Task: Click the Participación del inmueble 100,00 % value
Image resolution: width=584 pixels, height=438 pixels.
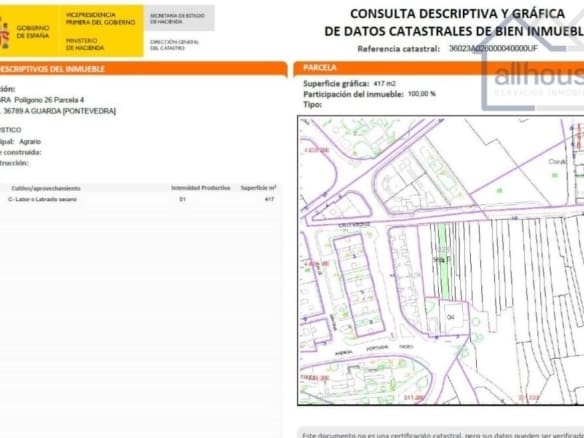Action: pos(422,94)
